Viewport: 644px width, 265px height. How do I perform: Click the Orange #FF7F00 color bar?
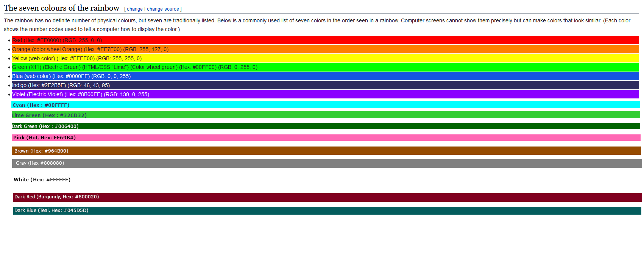point(326,49)
